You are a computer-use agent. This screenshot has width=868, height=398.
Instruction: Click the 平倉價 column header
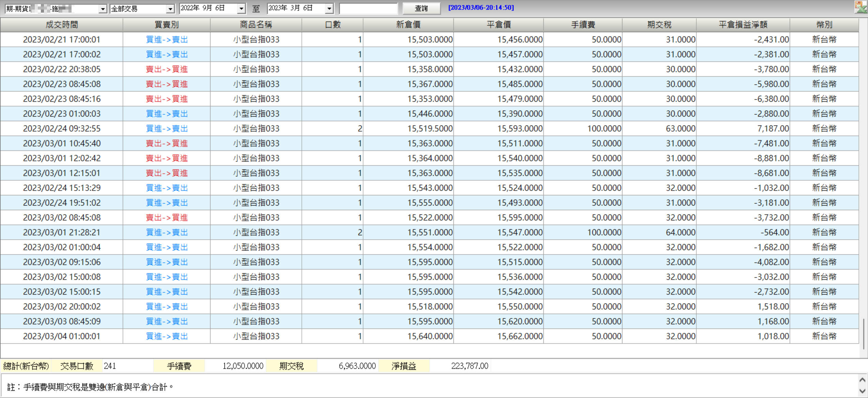click(x=498, y=25)
